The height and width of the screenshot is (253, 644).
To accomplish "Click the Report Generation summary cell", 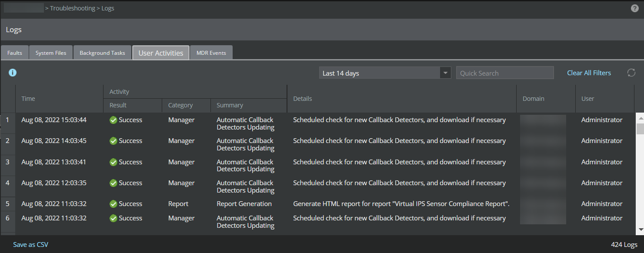I will [x=244, y=204].
